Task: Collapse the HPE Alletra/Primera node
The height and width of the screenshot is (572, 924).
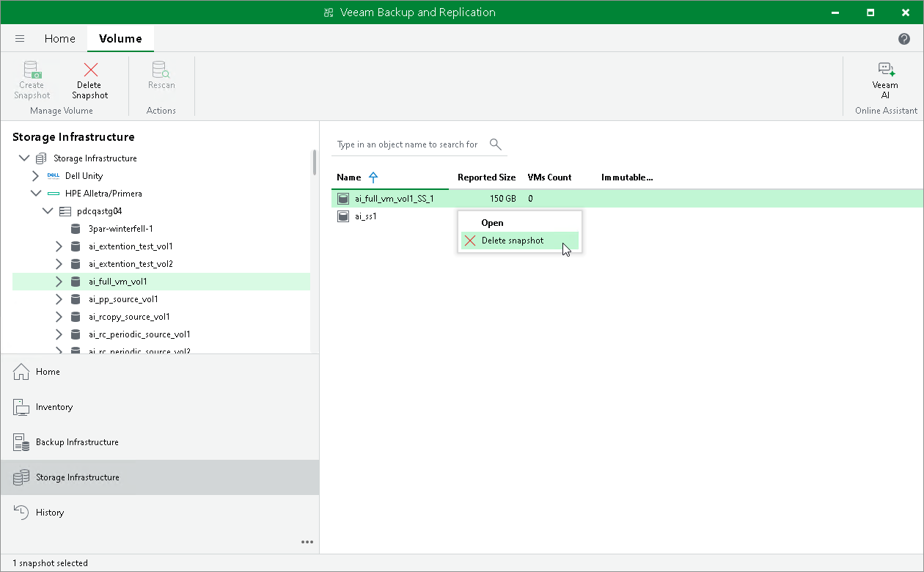Action: (36, 194)
